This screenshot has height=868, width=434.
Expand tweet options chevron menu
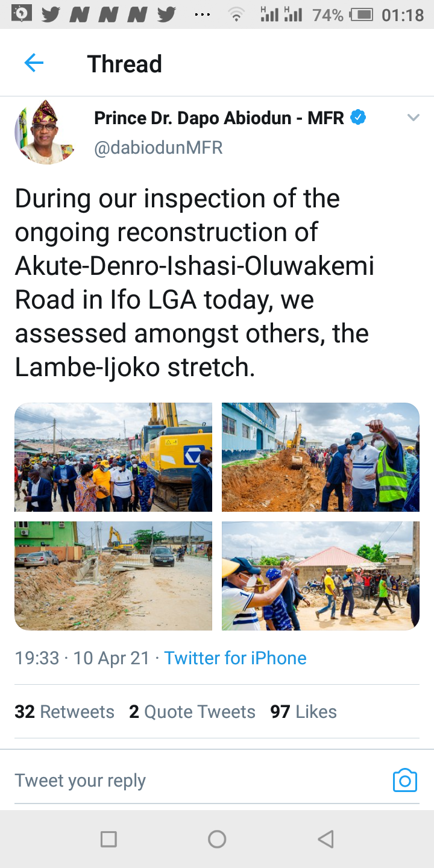click(413, 118)
